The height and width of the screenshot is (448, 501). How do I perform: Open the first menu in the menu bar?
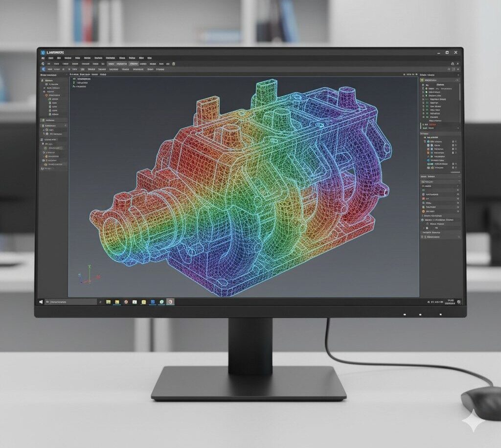coord(44,58)
